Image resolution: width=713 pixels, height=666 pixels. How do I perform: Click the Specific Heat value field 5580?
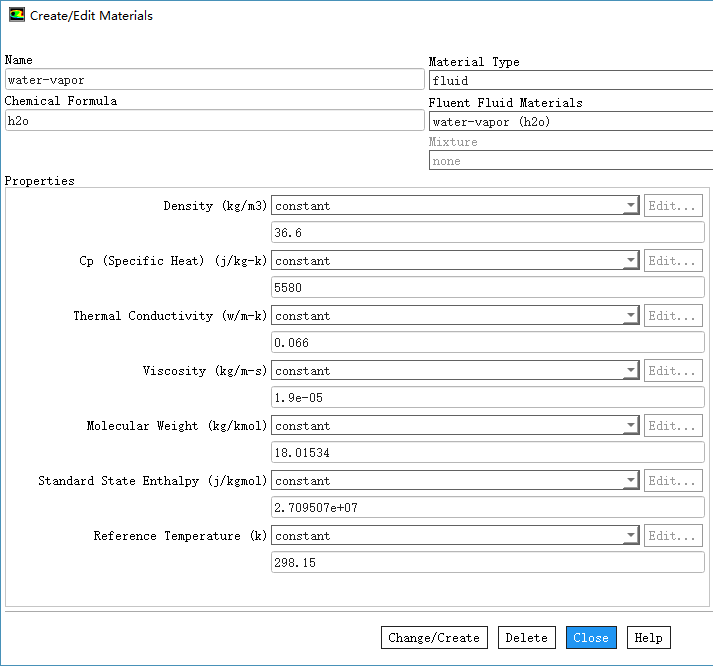point(488,288)
